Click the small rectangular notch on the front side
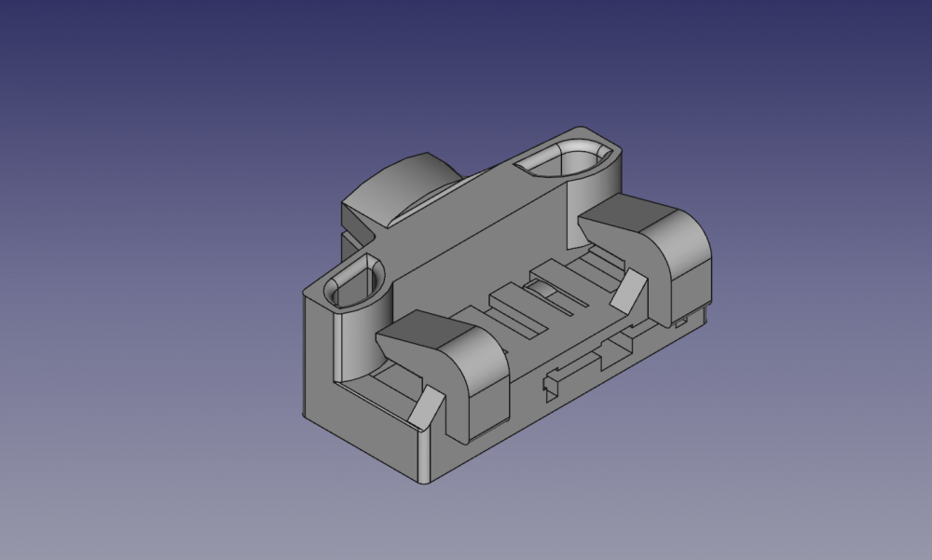 click(550, 383)
